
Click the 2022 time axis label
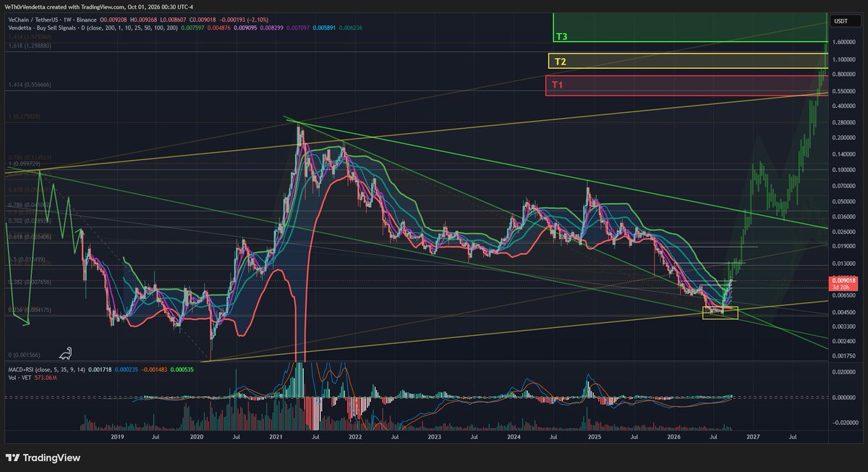pos(354,437)
